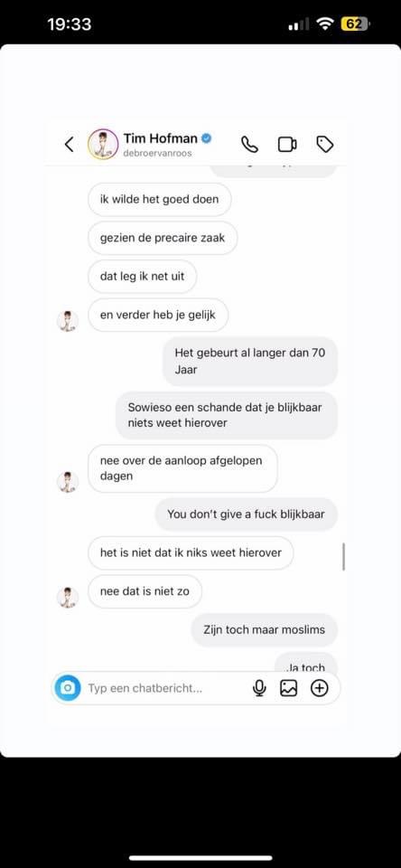Select the 'ik wilde het goed doen' message
The height and width of the screenshot is (868, 401).
[x=159, y=199]
